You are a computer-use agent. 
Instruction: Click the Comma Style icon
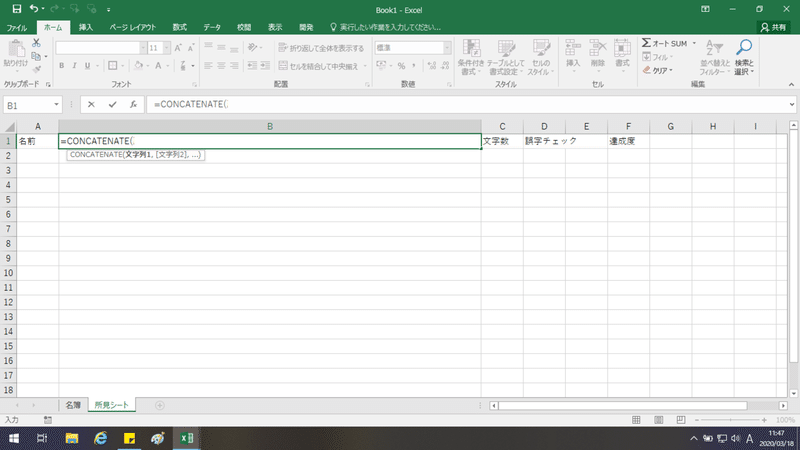414,66
